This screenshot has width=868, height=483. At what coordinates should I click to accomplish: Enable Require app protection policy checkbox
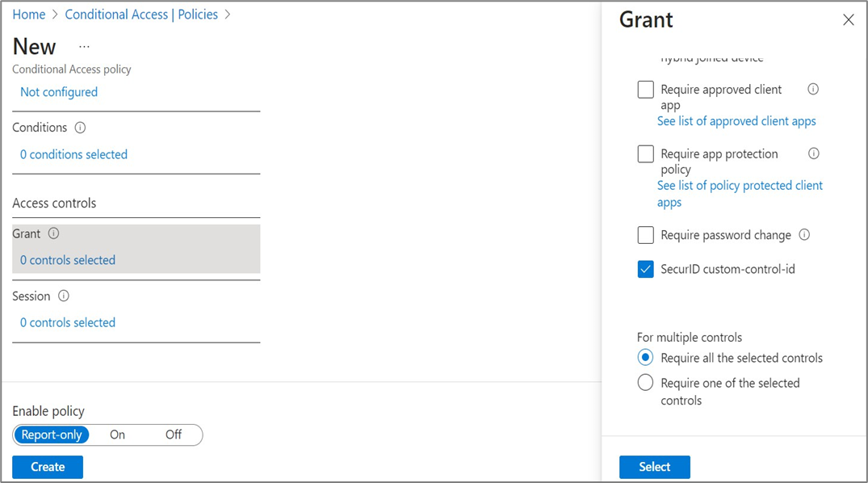coord(645,154)
